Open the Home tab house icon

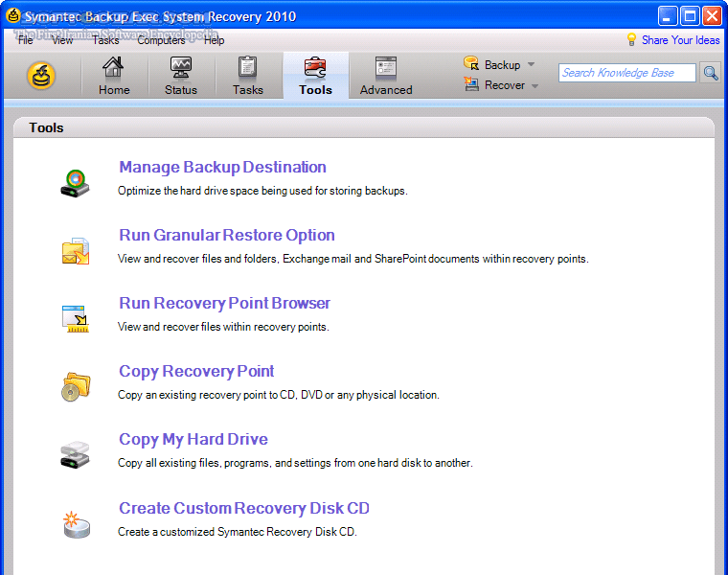point(113,67)
